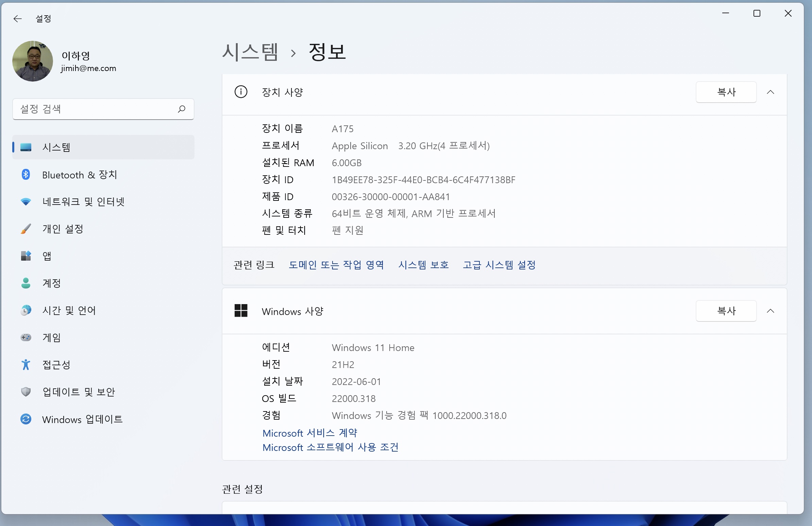
Task: Click the 게임 controller icon
Action: point(26,337)
